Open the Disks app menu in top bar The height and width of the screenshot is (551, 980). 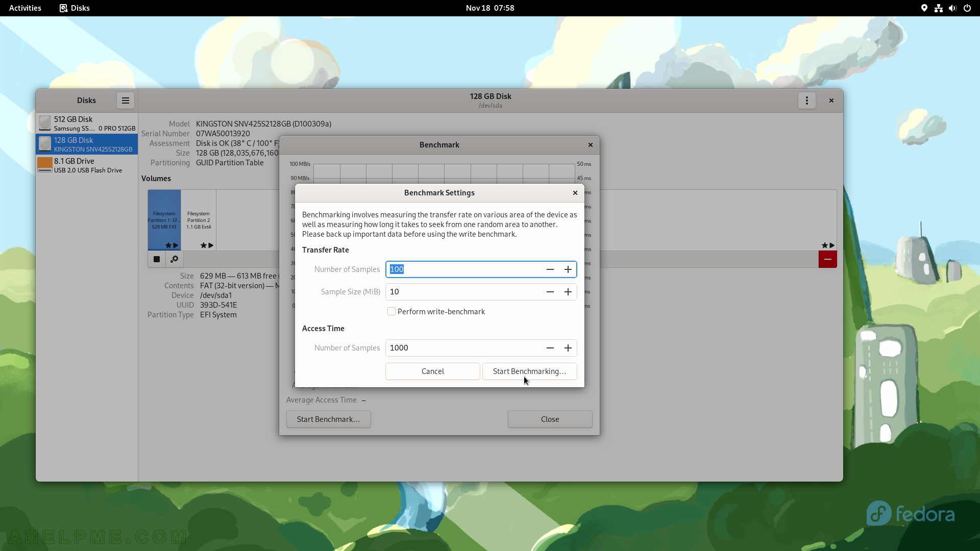click(75, 8)
